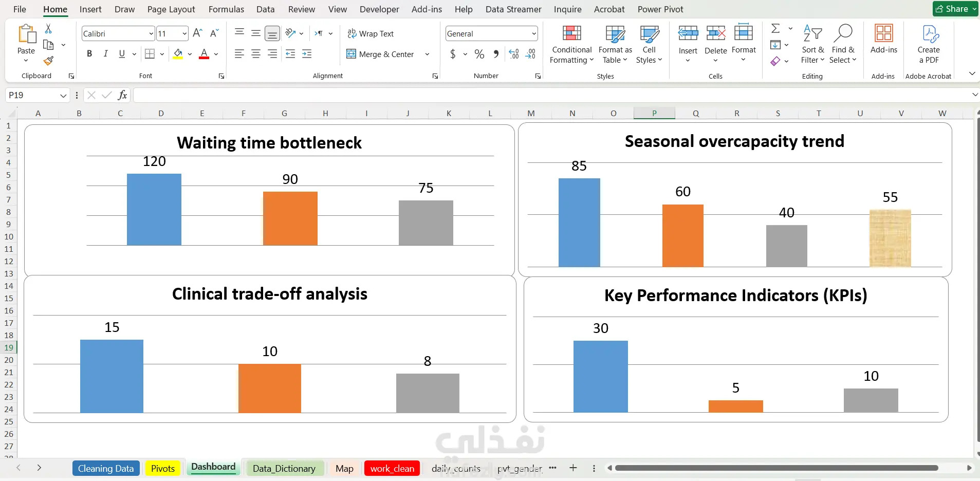Viewport: 980px width, 481px height.
Task: Click Create a PDF icon
Action: [x=929, y=44]
